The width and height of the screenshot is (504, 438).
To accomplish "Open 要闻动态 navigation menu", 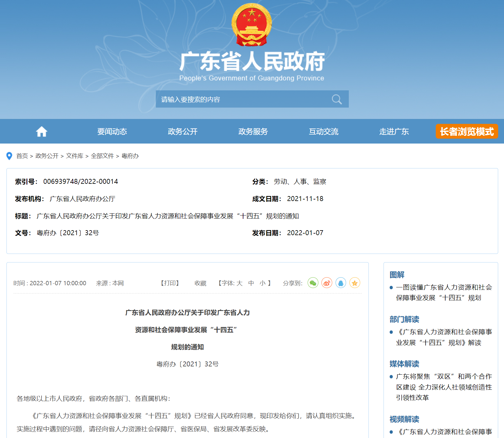I will tap(112, 132).
